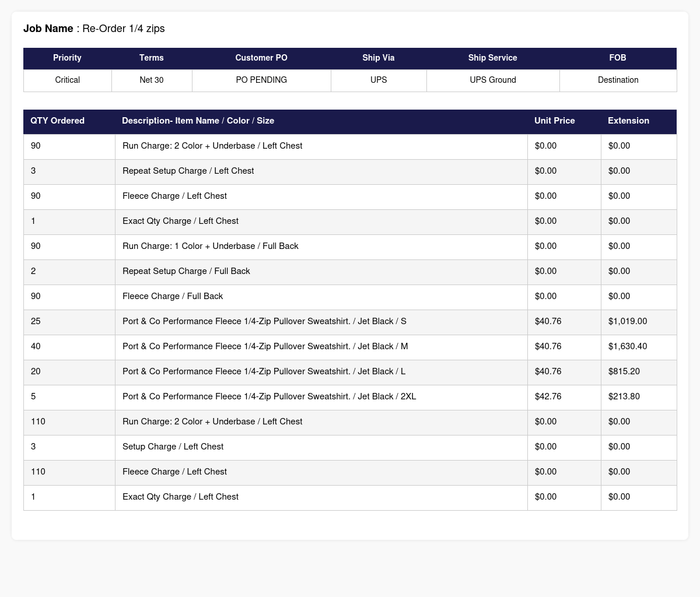Click the Ship Service header
The width and height of the screenshot is (700, 597).
click(x=493, y=58)
